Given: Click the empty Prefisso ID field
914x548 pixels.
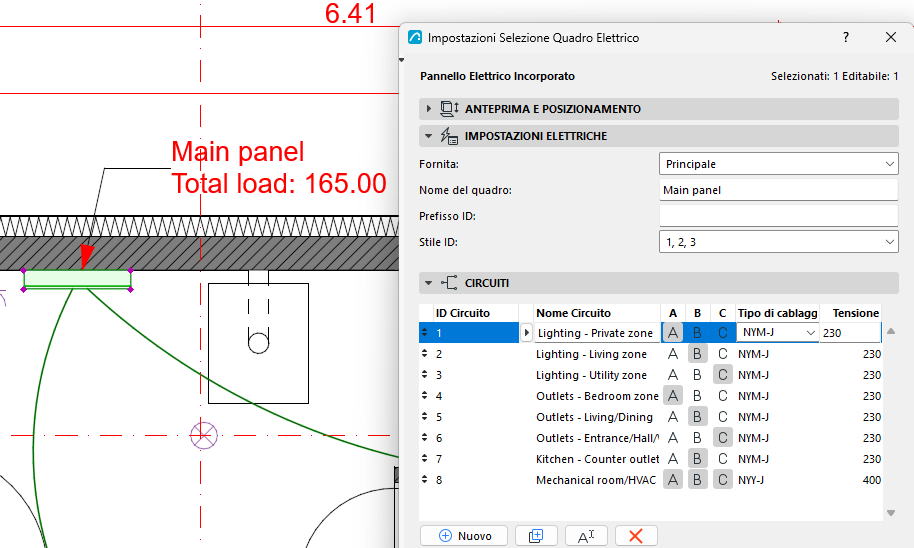Looking at the screenshot, I should click(779, 216).
